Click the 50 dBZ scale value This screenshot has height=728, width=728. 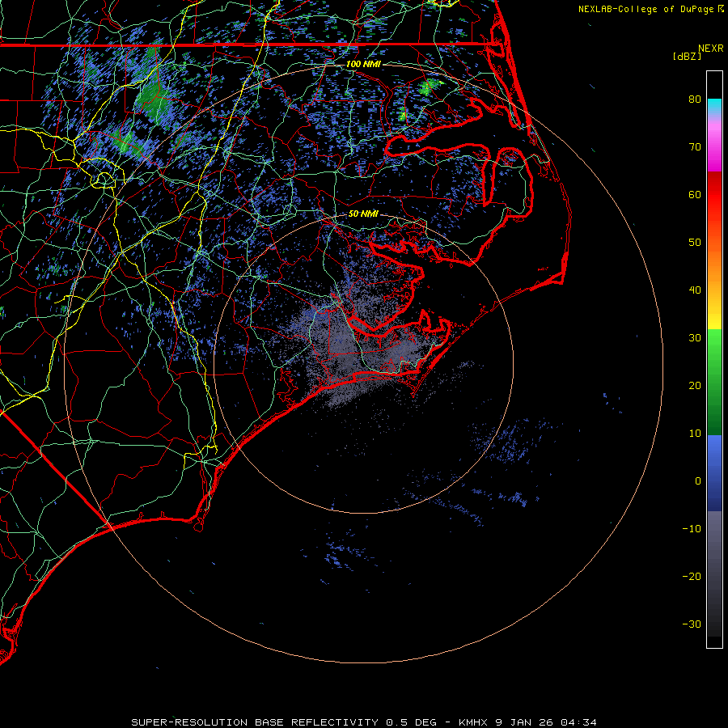(695, 243)
